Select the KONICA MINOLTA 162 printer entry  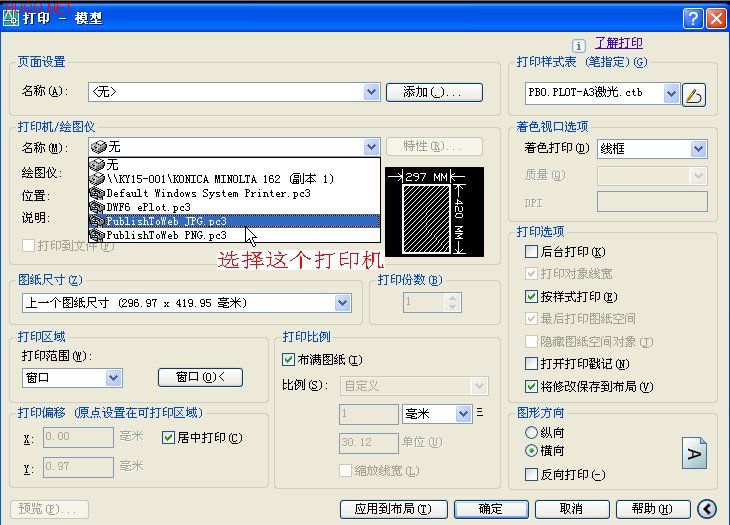[x=234, y=179]
